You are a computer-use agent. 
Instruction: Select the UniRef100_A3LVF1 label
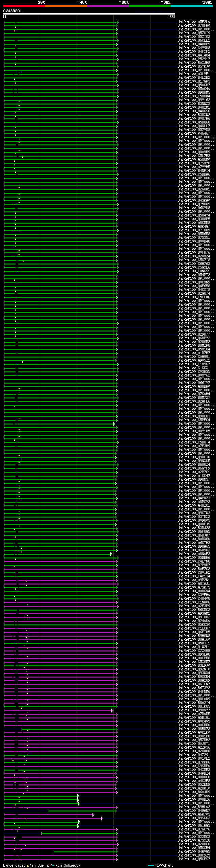194,74
